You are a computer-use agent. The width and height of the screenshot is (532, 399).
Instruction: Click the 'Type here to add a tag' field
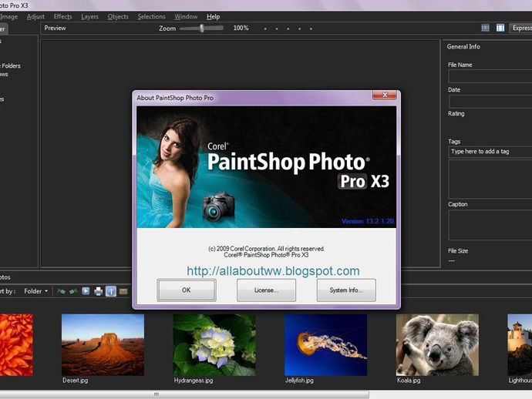point(490,152)
